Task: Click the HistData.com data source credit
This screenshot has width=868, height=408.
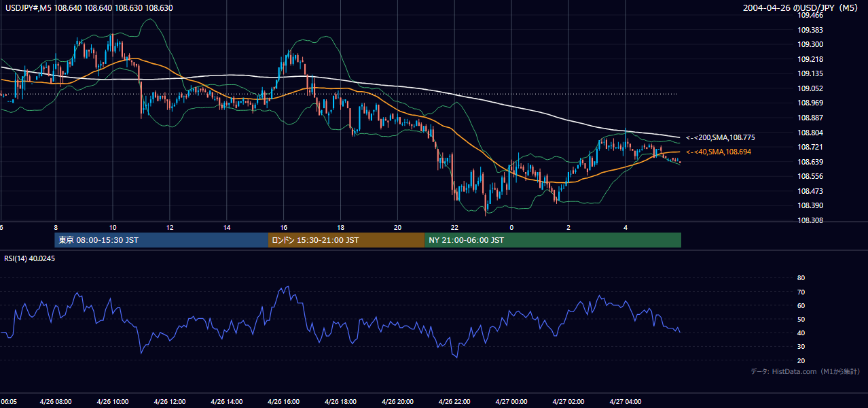Action: coord(806,371)
